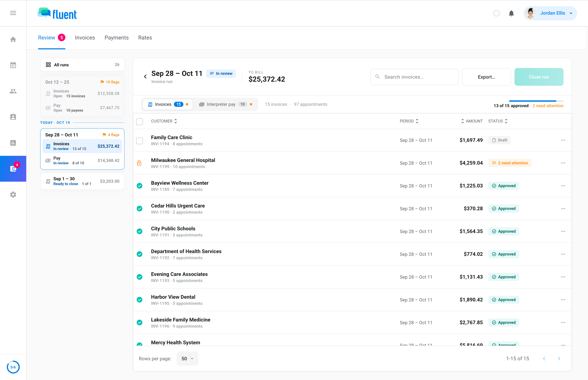This screenshot has width=588, height=380.
Task: Toggle approved check for Bayview Wellness Center
Action: [139, 186]
